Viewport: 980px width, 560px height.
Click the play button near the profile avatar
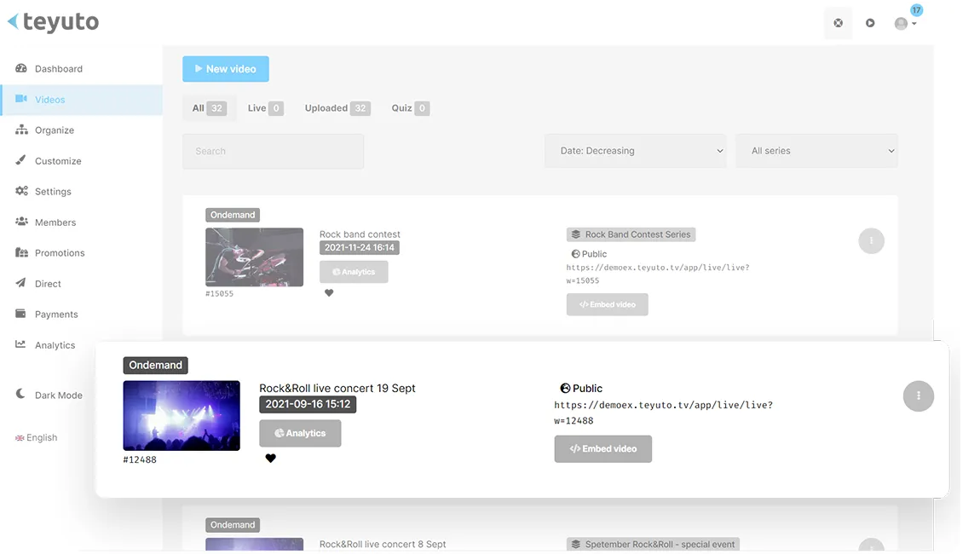(870, 23)
